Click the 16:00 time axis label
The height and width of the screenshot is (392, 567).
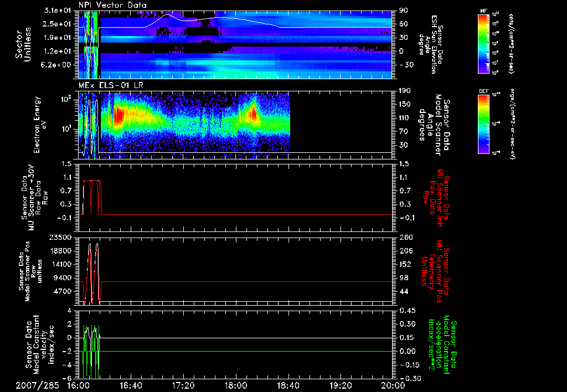point(78,385)
